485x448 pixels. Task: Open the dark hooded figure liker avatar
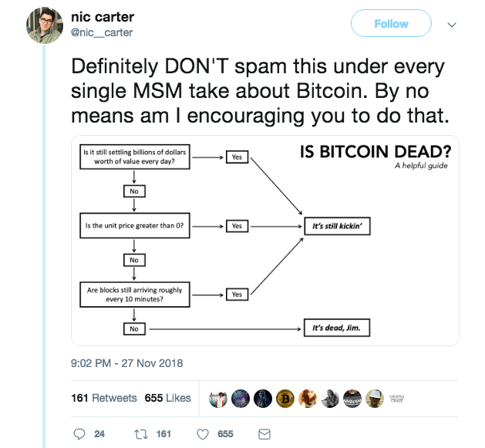[x=263, y=398]
